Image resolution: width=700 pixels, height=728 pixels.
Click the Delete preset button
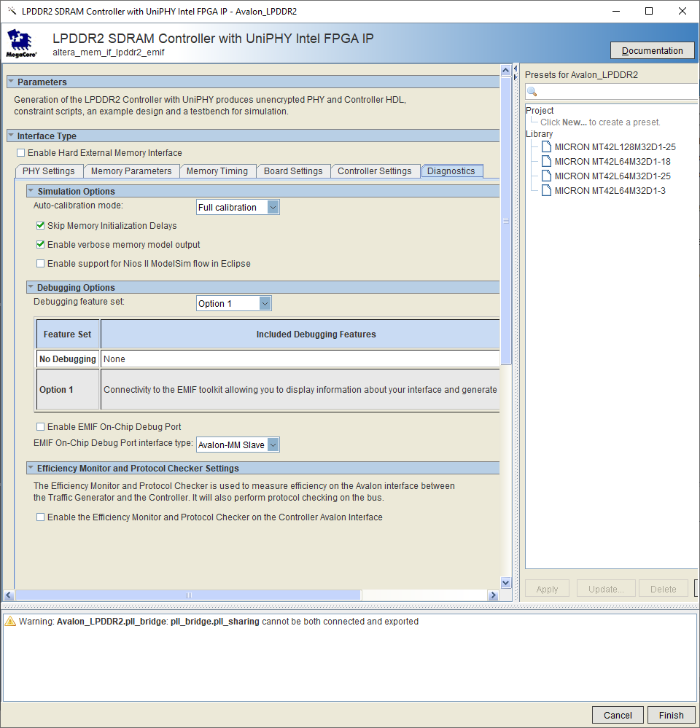pos(664,589)
